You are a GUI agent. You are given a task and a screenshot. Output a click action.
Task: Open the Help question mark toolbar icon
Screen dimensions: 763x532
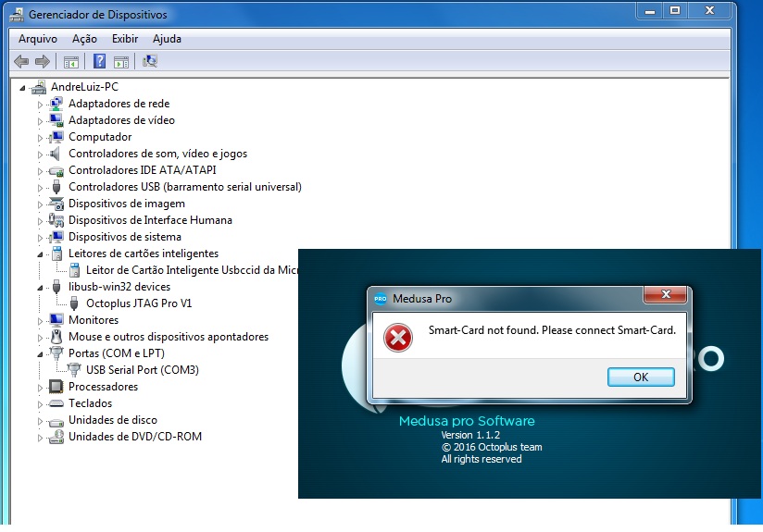pyautogui.click(x=99, y=61)
